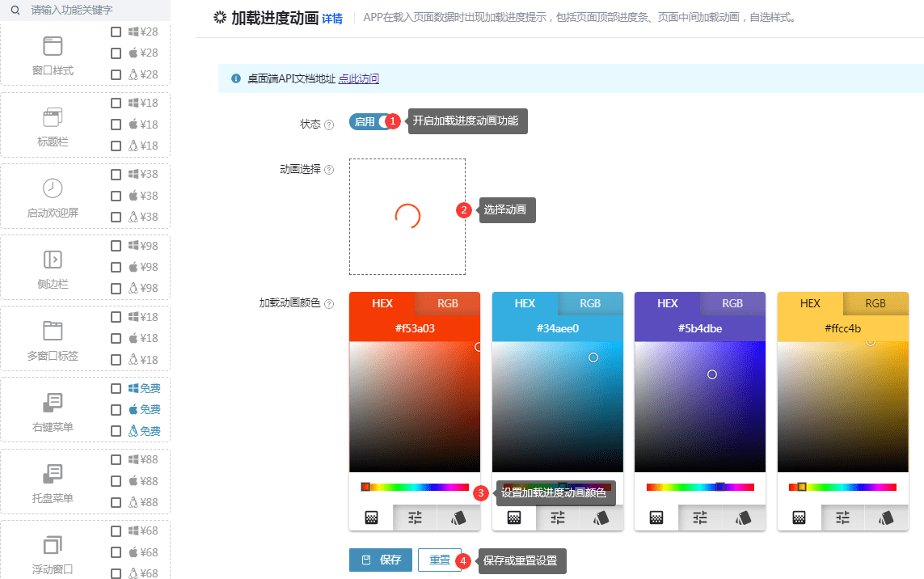Image resolution: width=924 pixels, height=579 pixels.
Task: Select RGB tab in yellow #ffcc4b picker
Action: pyautogui.click(x=875, y=303)
